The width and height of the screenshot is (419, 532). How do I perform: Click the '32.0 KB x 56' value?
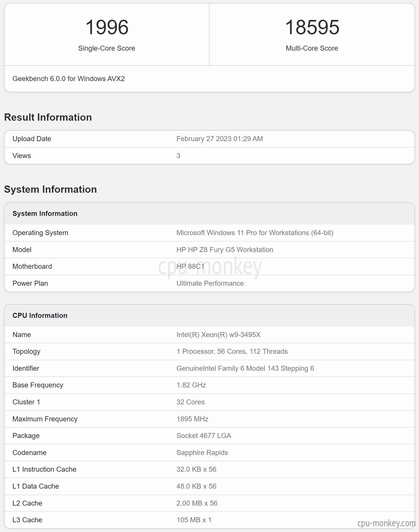click(x=197, y=469)
